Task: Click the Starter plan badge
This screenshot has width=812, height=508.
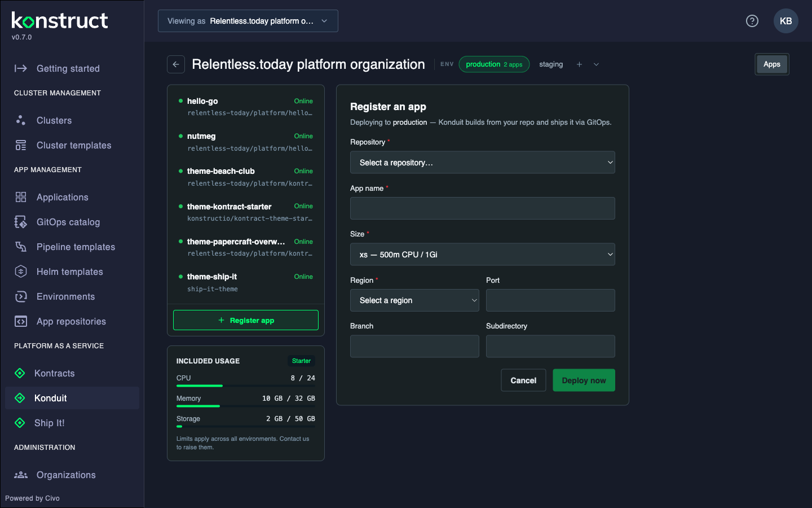Action: tap(301, 361)
